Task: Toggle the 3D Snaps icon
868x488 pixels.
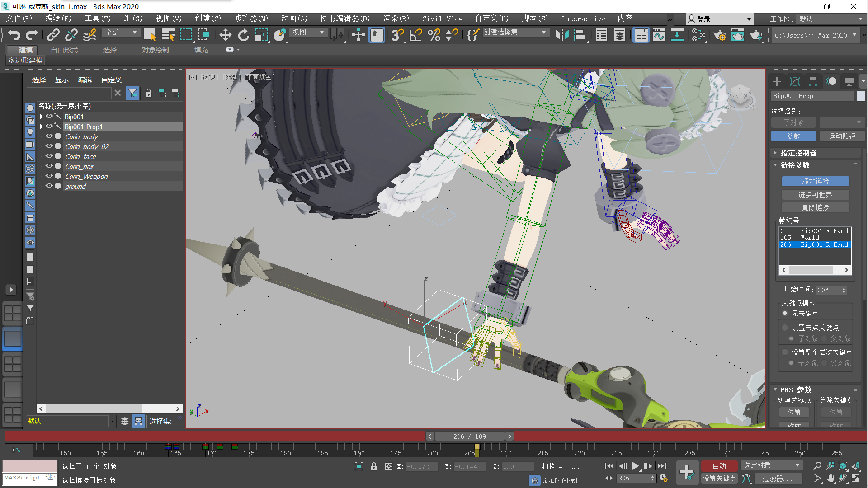Action: tap(397, 35)
